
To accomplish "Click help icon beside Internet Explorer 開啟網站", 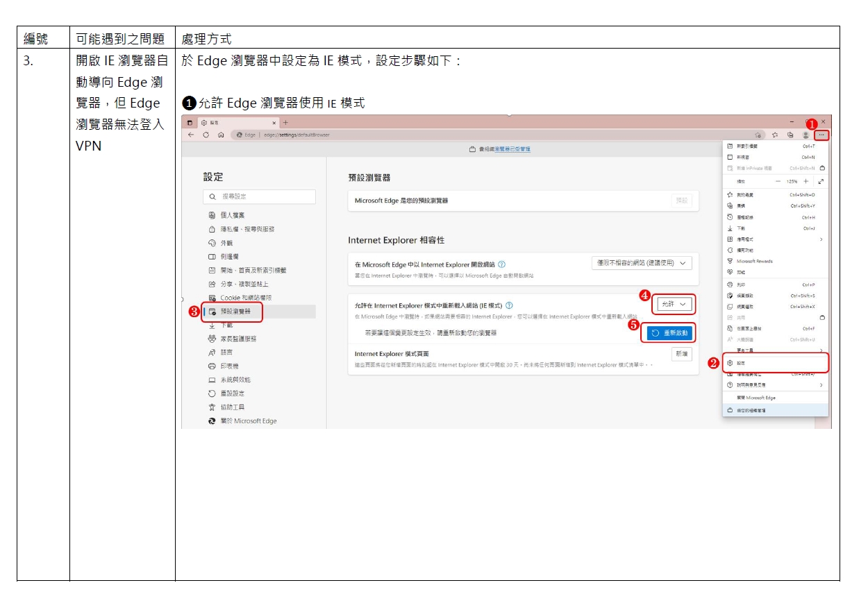I will pyautogui.click(x=501, y=264).
